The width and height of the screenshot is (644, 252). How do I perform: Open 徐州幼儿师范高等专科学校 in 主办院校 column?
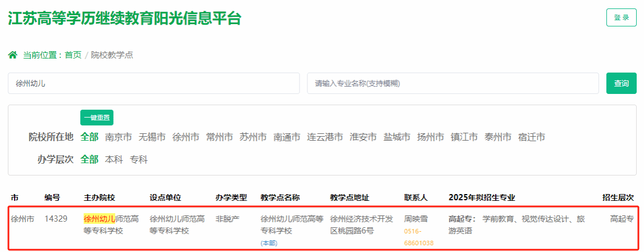coord(111,224)
